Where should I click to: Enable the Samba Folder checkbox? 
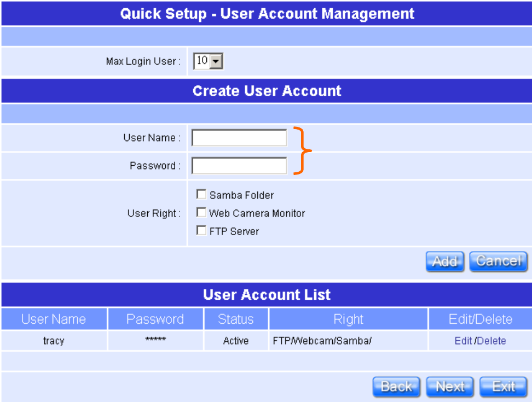(201, 195)
